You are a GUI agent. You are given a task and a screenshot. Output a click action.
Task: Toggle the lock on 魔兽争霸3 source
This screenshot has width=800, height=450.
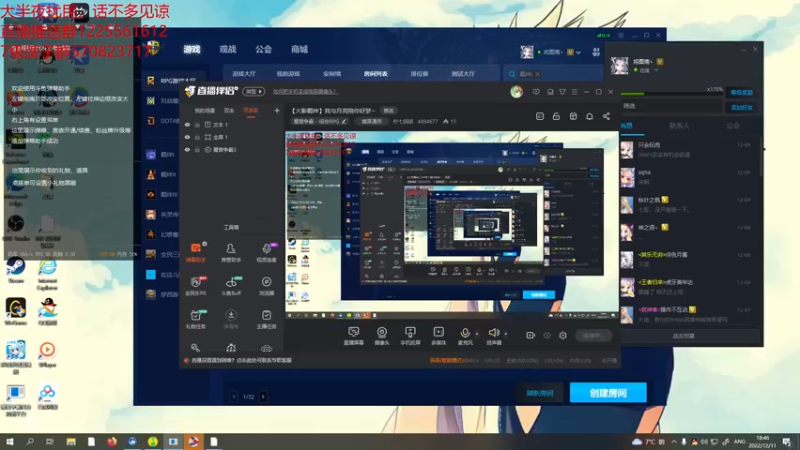[197, 150]
